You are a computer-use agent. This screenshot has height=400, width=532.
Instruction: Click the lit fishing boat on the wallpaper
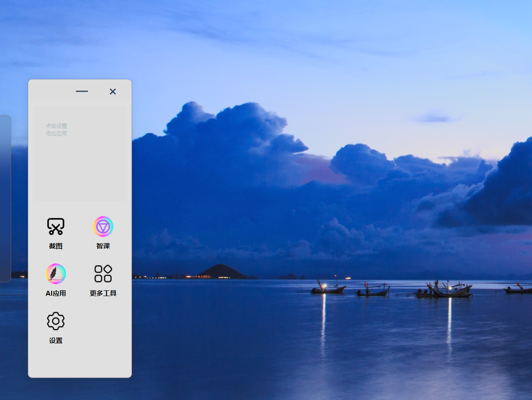(x=328, y=289)
